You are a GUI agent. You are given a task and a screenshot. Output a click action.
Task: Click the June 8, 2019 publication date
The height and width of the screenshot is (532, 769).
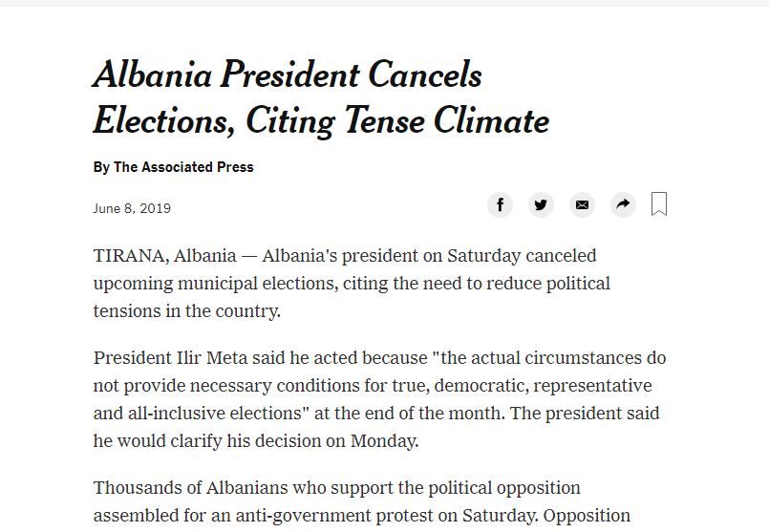click(132, 208)
